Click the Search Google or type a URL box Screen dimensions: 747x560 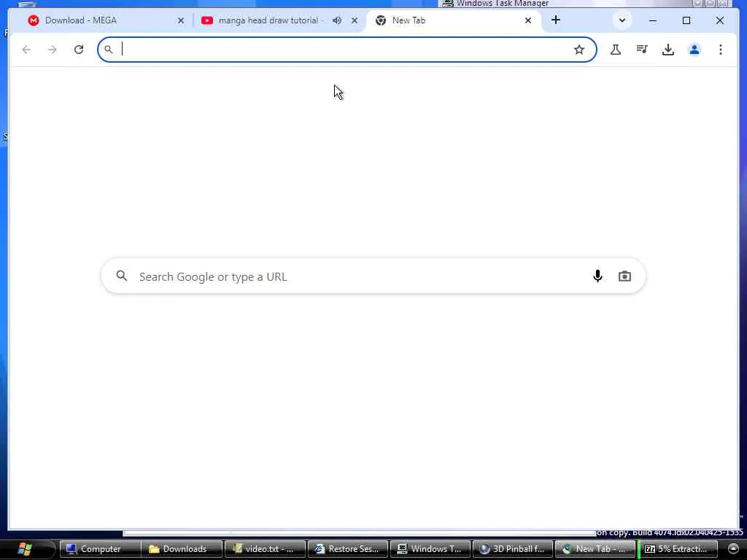coord(373,276)
